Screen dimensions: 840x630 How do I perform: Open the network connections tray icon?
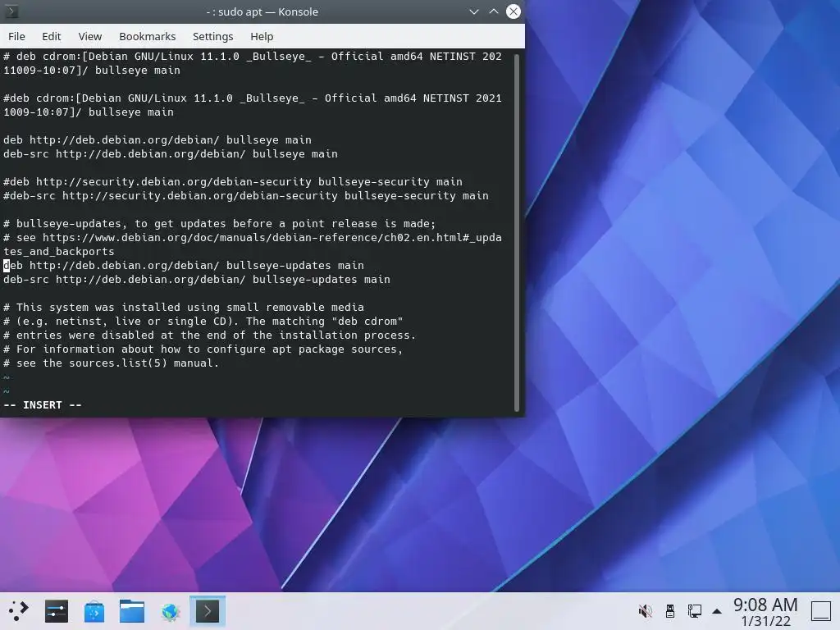click(x=695, y=611)
